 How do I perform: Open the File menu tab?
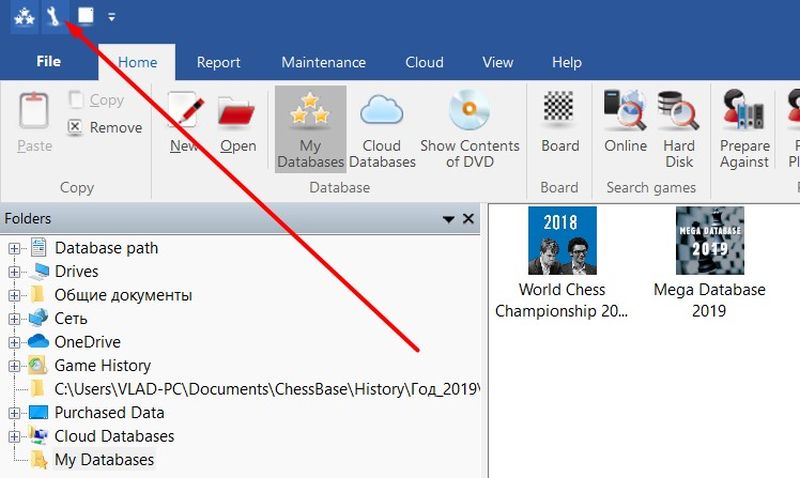tap(48, 62)
